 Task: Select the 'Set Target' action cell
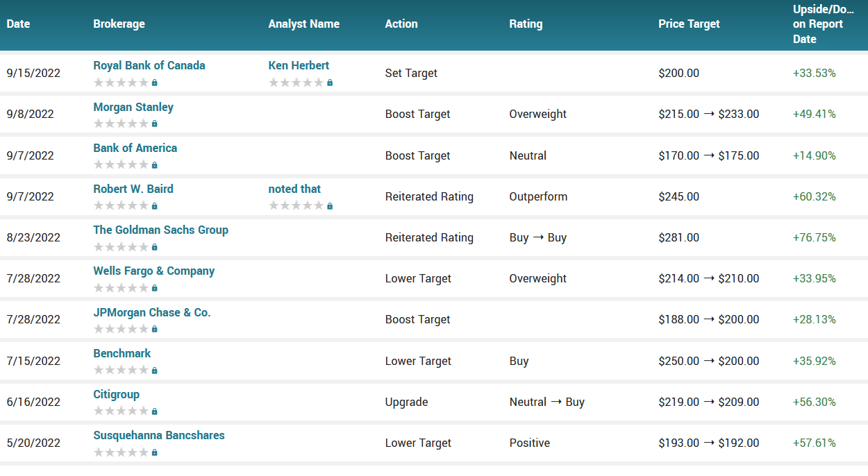click(411, 73)
